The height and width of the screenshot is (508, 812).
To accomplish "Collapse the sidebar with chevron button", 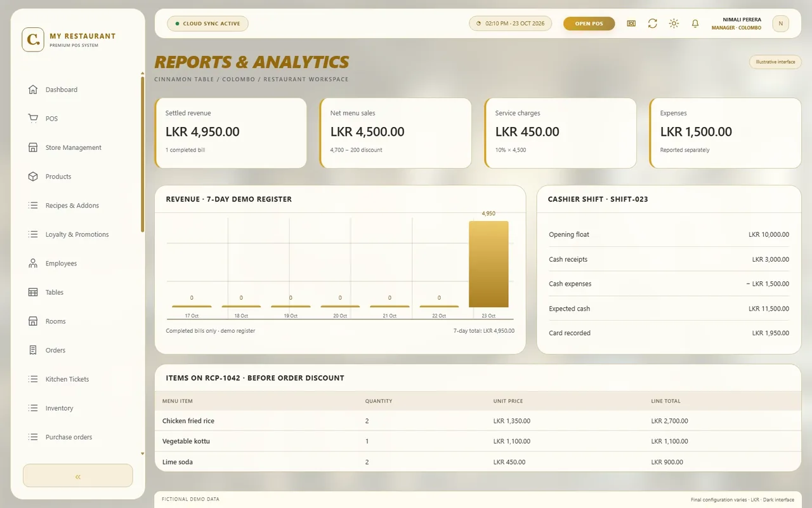I will pos(78,476).
